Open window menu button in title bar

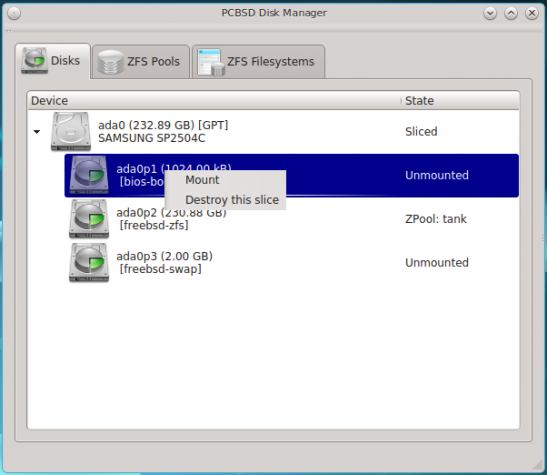[x=14, y=14]
